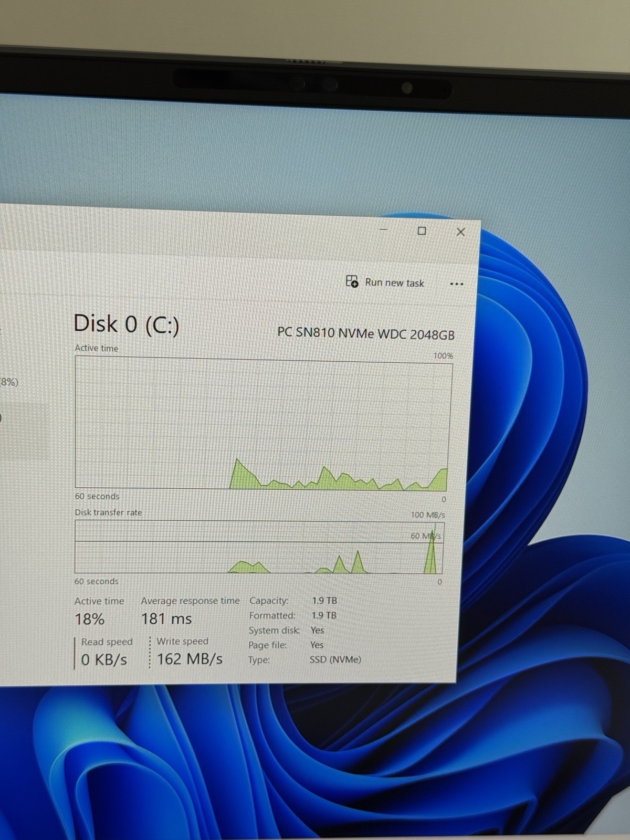Click the SSD (NVMe) type value
630x840 pixels.
point(335,659)
